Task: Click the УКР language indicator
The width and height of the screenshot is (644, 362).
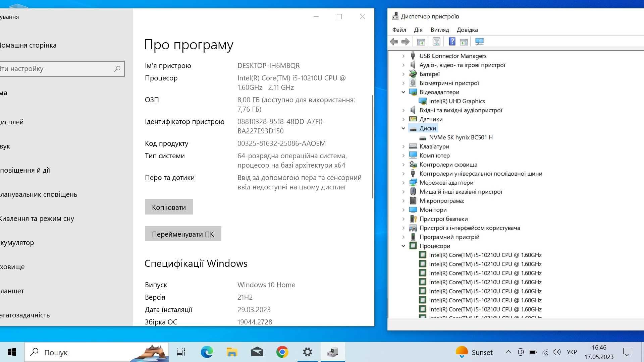Action: (572, 352)
